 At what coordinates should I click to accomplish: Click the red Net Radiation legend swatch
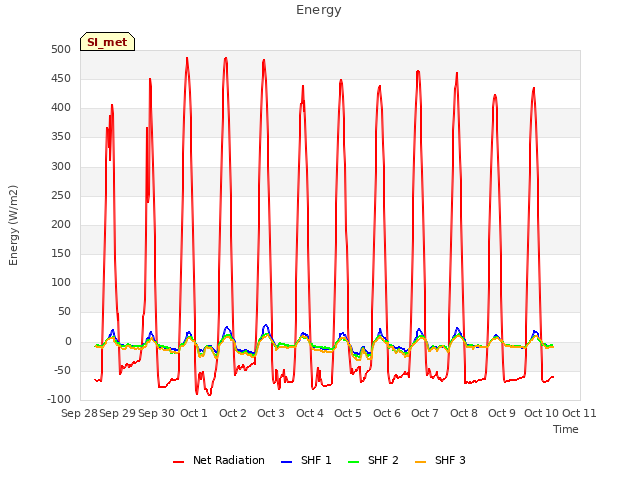click(x=178, y=462)
